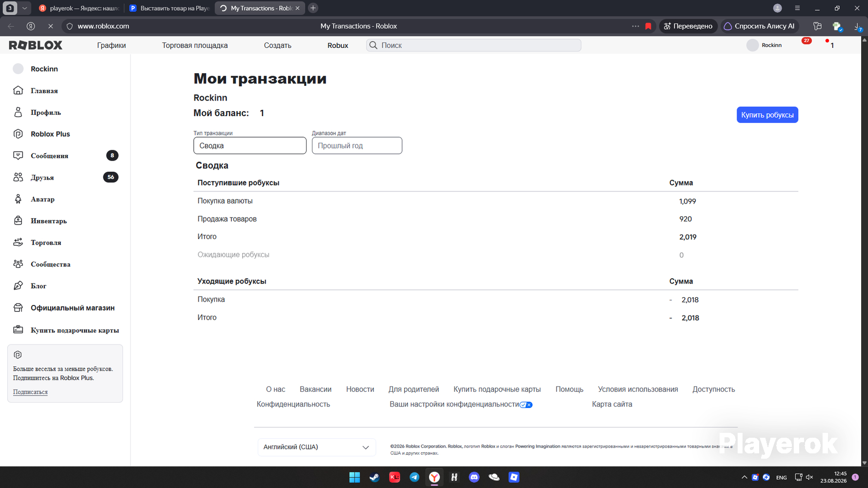Click the Yandex home button in toolbar
868x488 pixels.
(x=31, y=26)
